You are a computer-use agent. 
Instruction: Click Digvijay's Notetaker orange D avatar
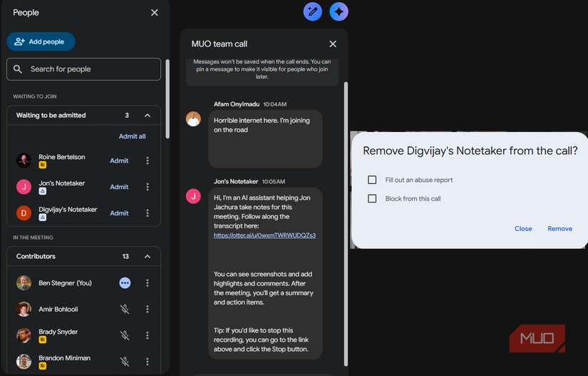24,213
